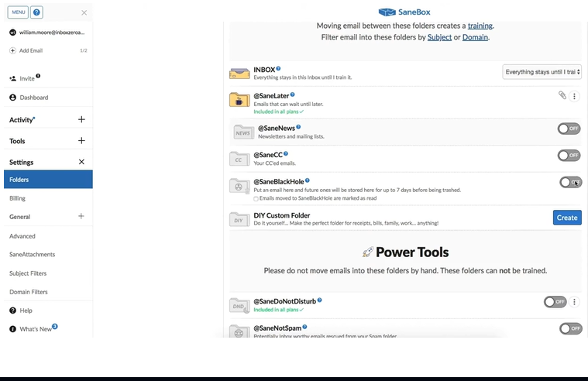The image size is (588, 381).
Task: Click Create for DIY Custom Folder
Action: [567, 218]
